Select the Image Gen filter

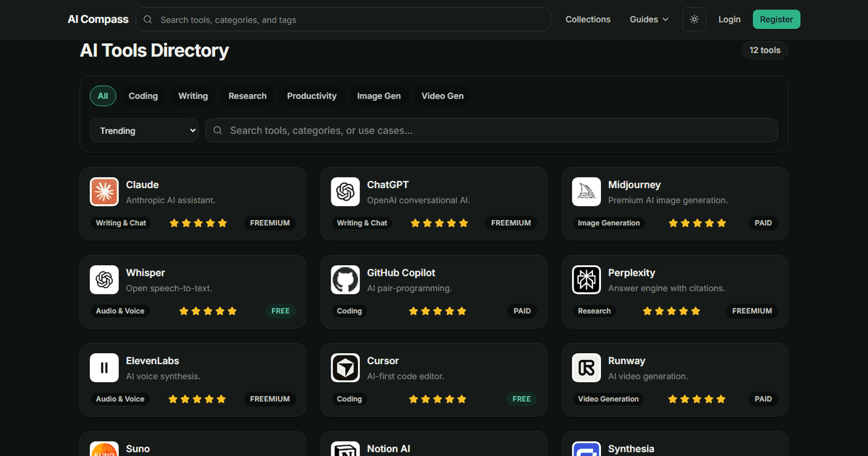(379, 96)
